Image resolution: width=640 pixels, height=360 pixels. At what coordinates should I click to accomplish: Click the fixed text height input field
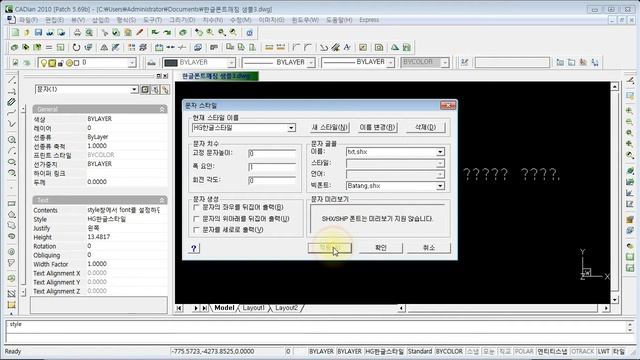coord(272,153)
